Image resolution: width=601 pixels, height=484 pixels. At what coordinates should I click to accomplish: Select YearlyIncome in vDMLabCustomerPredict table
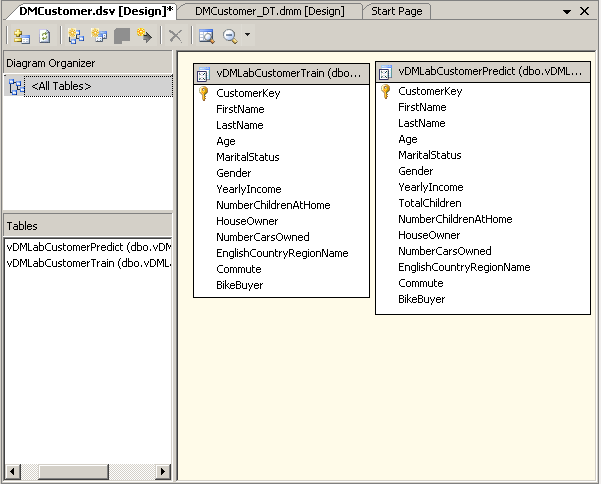(x=430, y=187)
